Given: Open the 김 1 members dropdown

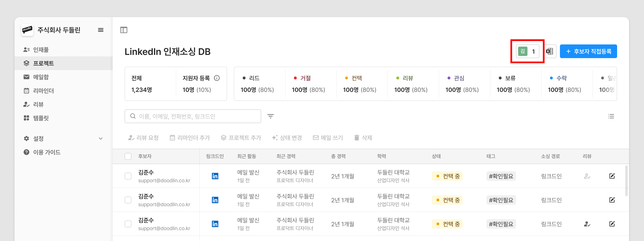Looking at the screenshot, I should coord(527,51).
